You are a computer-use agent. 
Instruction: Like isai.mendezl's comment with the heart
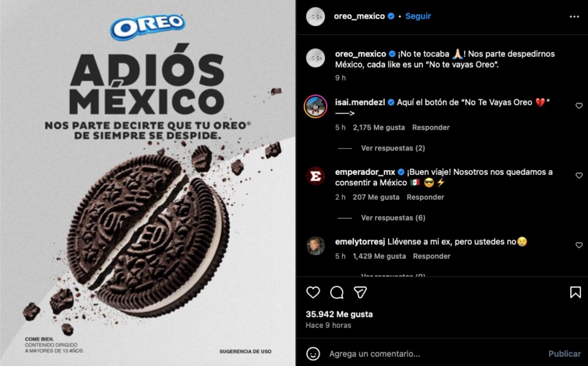(579, 106)
